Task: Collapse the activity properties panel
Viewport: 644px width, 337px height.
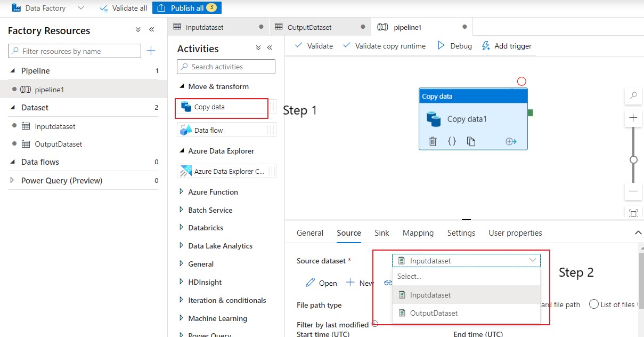Action: click(x=638, y=233)
